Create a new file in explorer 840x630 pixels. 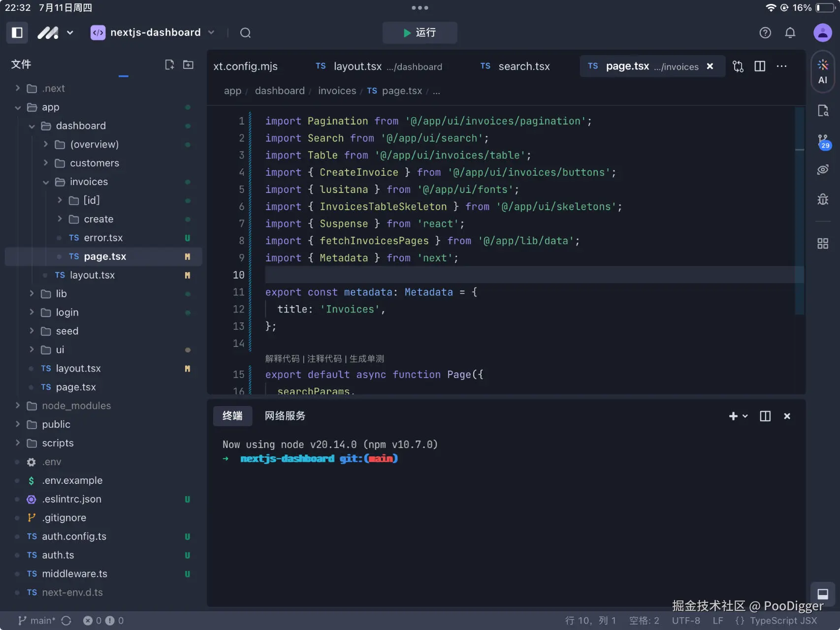169,64
